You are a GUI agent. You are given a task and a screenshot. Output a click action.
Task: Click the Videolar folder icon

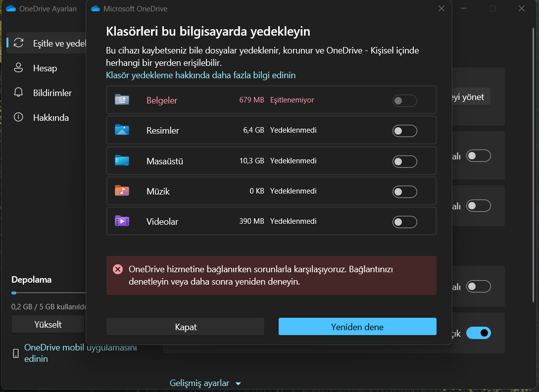click(122, 221)
